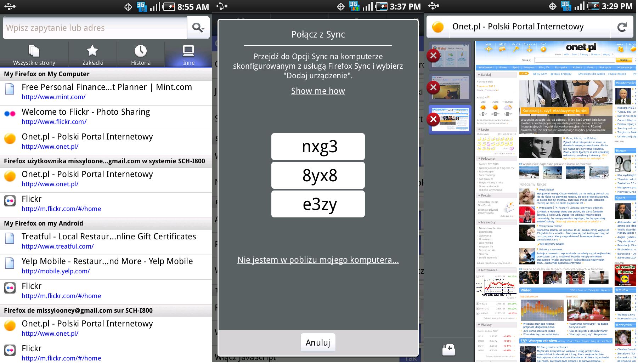Click Flickr favicon under My Firefox on my Android
Screen dimensions: 638x364
tap(10, 288)
